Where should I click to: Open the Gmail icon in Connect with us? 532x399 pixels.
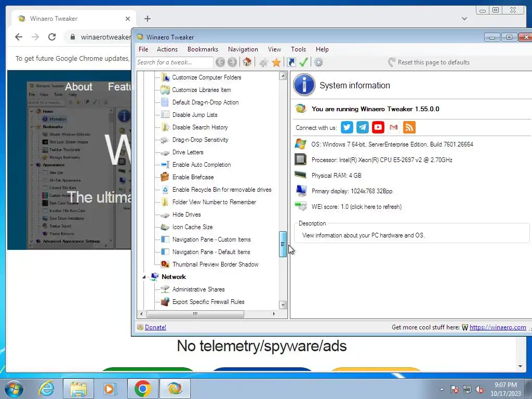coord(394,127)
